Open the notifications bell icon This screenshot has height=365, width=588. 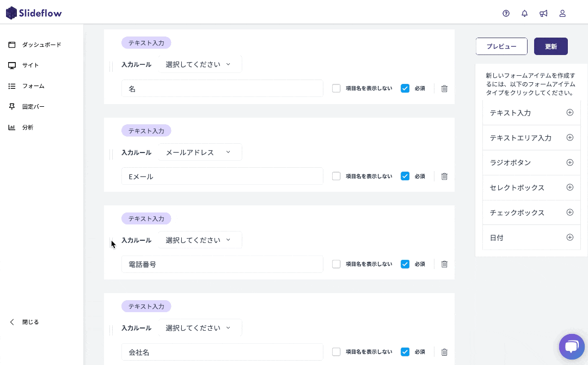524,14
